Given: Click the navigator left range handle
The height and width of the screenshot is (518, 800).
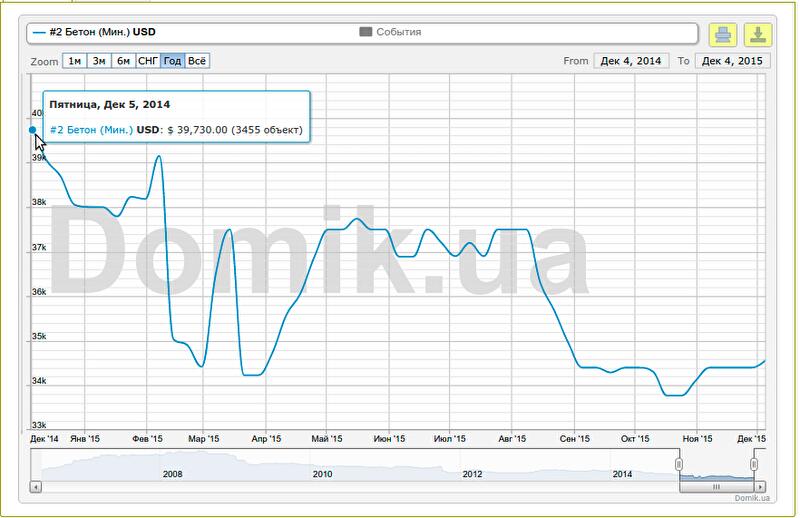Looking at the screenshot, I should tap(679, 464).
